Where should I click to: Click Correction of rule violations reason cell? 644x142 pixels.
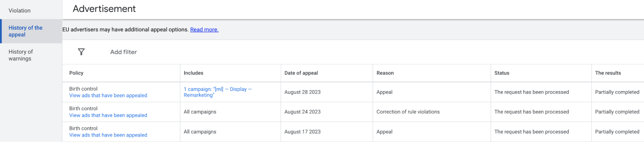(408, 112)
